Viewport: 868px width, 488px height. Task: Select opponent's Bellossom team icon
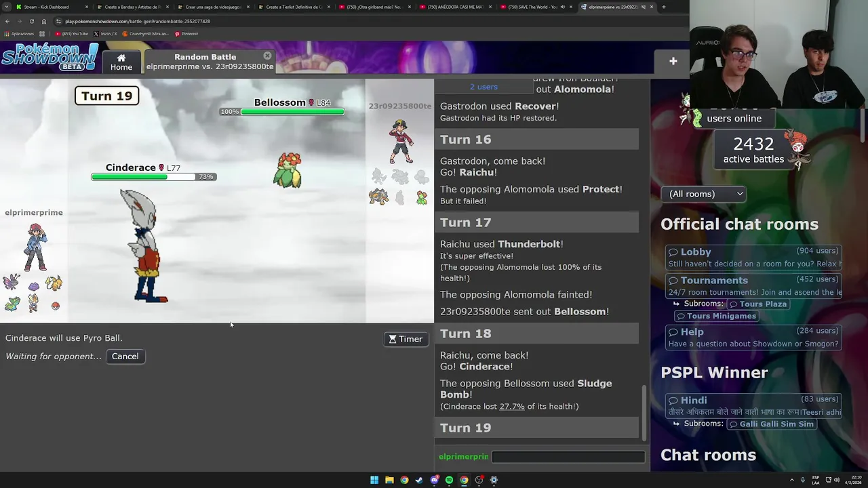point(422,198)
